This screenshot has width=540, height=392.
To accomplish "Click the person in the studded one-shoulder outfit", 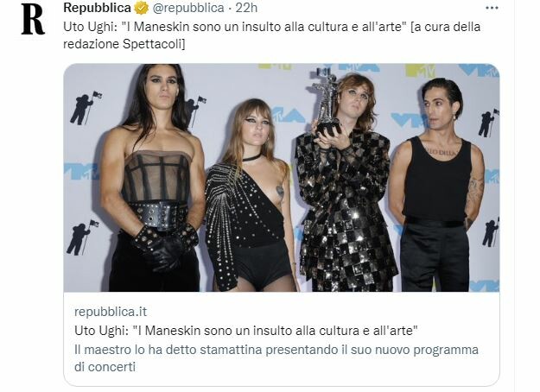I will (250, 195).
